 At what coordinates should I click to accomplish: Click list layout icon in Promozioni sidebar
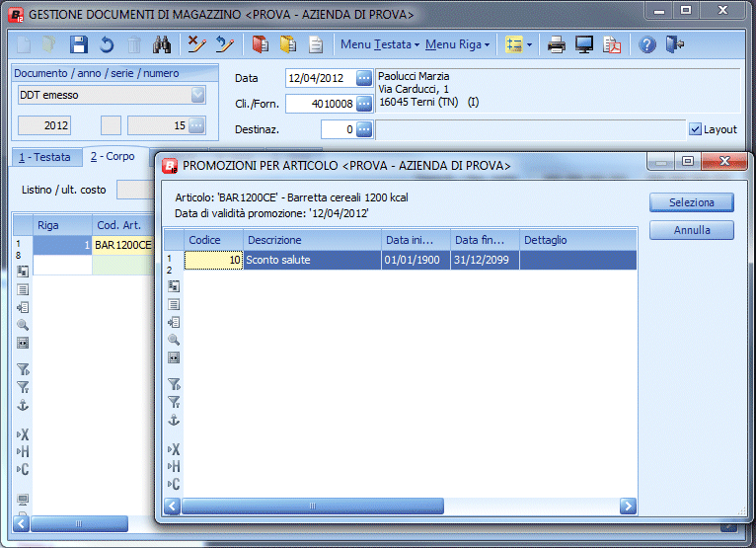click(x=174, y=304)
